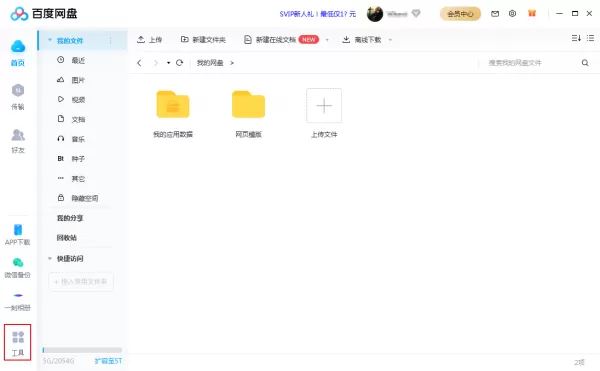The image size is (600, 371).
Task: Open 回收站 recycle bin
Action: [67, 238]
